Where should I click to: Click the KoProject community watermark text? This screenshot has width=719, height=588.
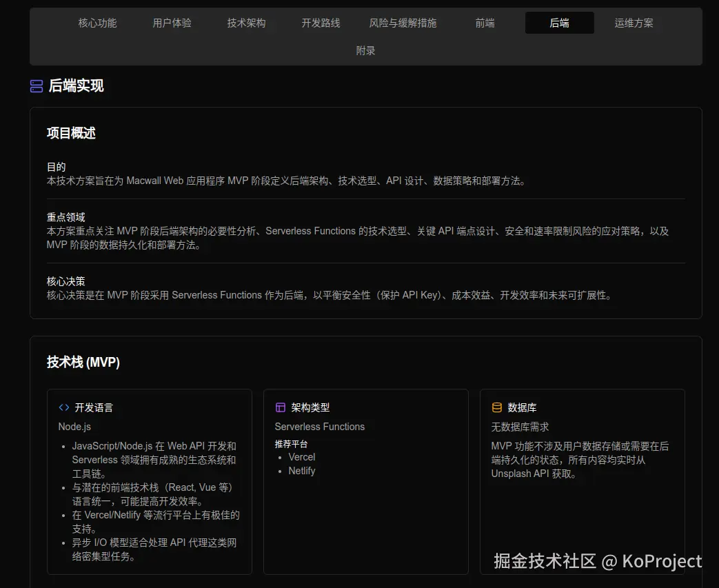pyautogui.click(x=596, y=561)
